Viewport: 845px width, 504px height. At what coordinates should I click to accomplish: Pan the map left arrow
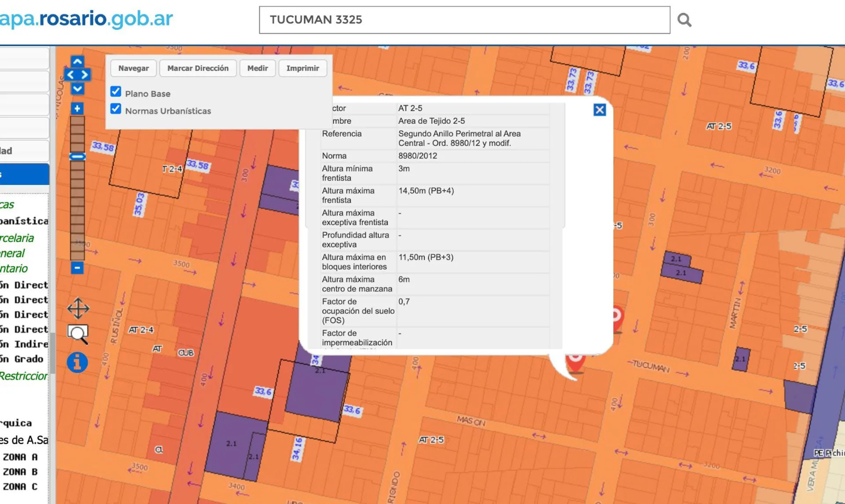coord(70,75)
